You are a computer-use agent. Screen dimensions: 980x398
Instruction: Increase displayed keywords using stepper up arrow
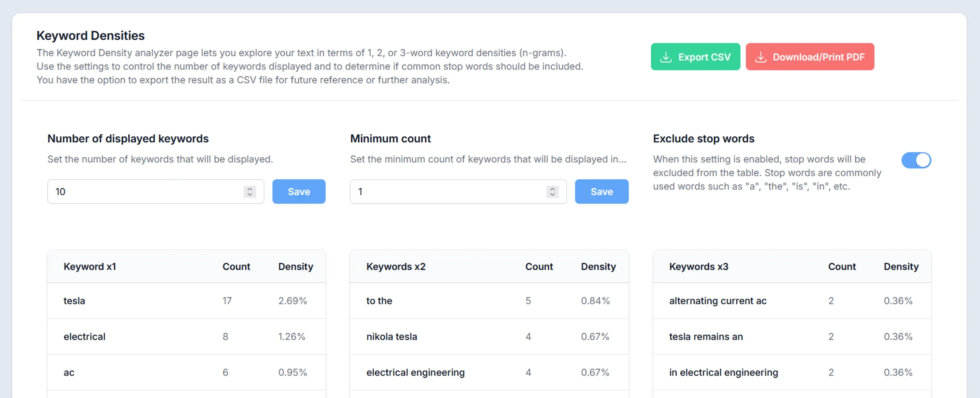click(249, 188)
